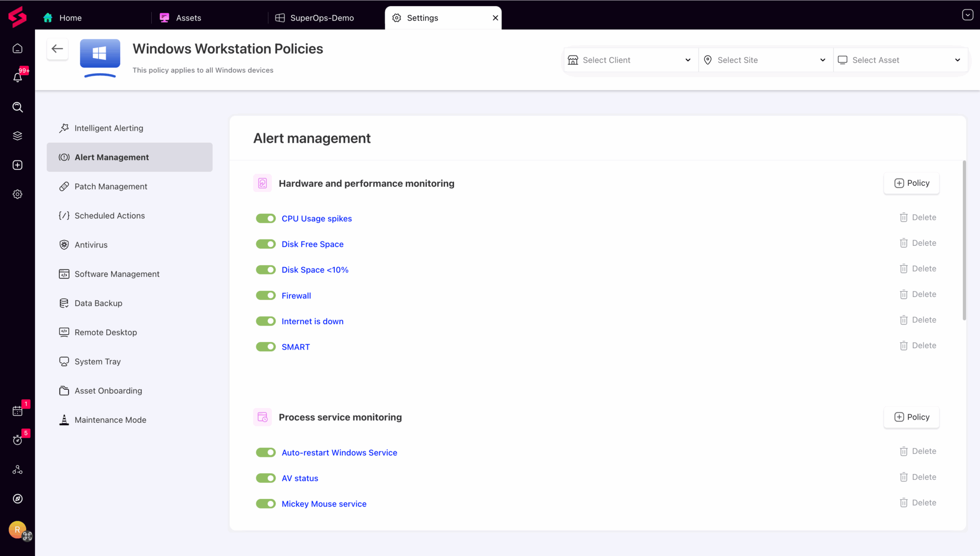Toggle the SMART monitor switch
Viewport: 980px width, 556px height.
[x=266, y=347]
